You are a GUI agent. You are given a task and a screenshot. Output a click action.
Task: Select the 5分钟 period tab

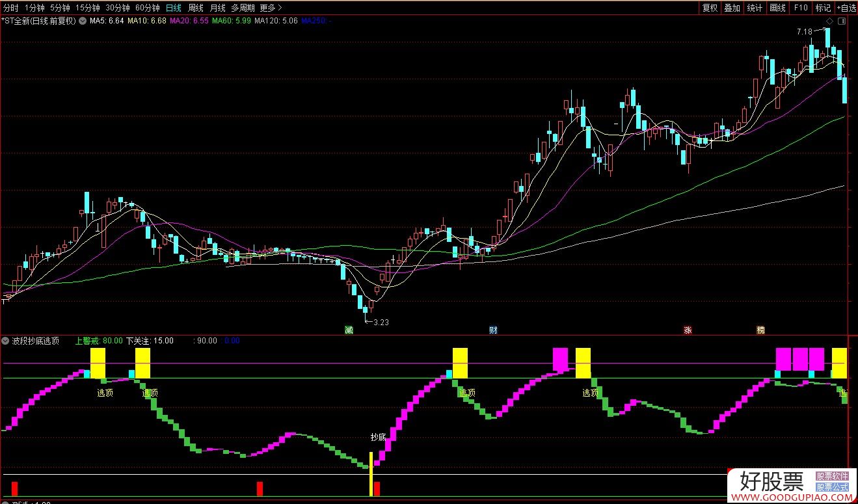(60, 8)
